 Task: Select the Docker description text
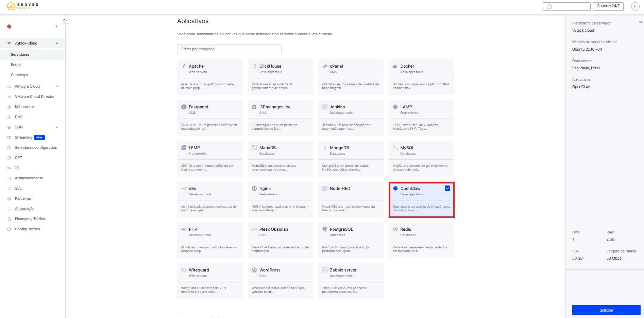click(421, 86)
